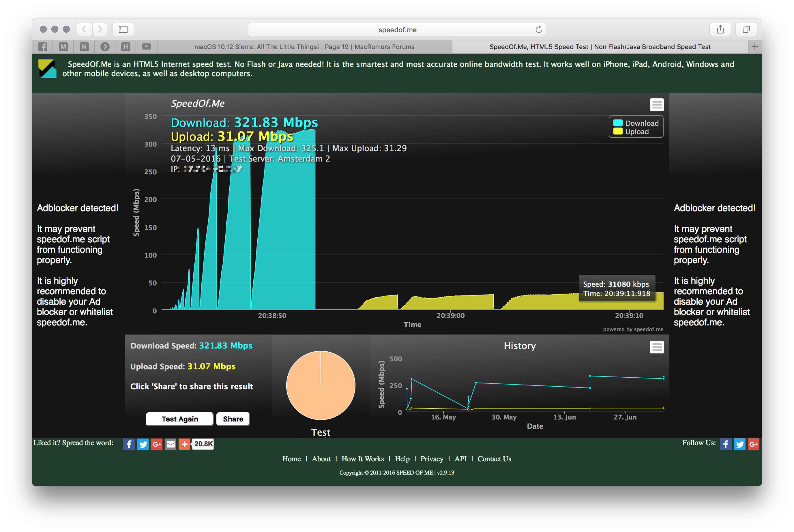Open the Privacy footer link

(432, 459)
